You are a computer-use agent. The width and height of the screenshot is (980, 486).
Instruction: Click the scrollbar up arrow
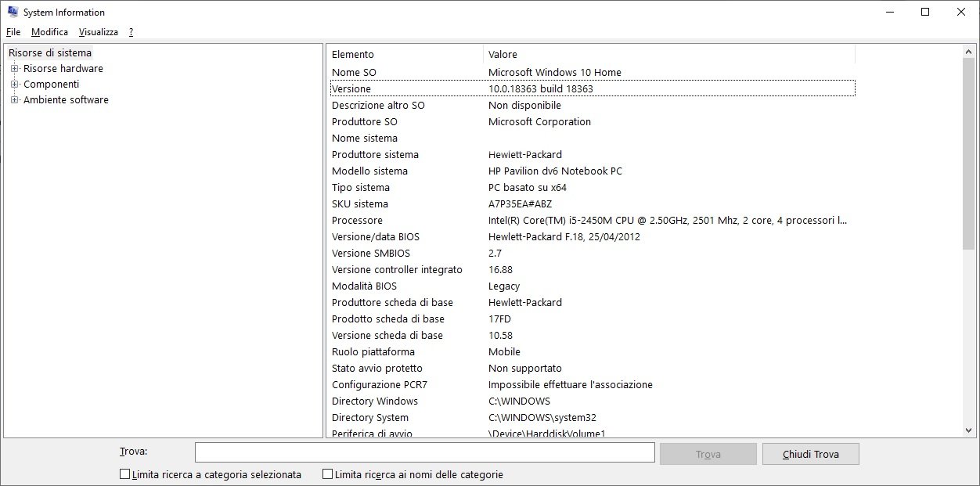click(x=969, y=52)
